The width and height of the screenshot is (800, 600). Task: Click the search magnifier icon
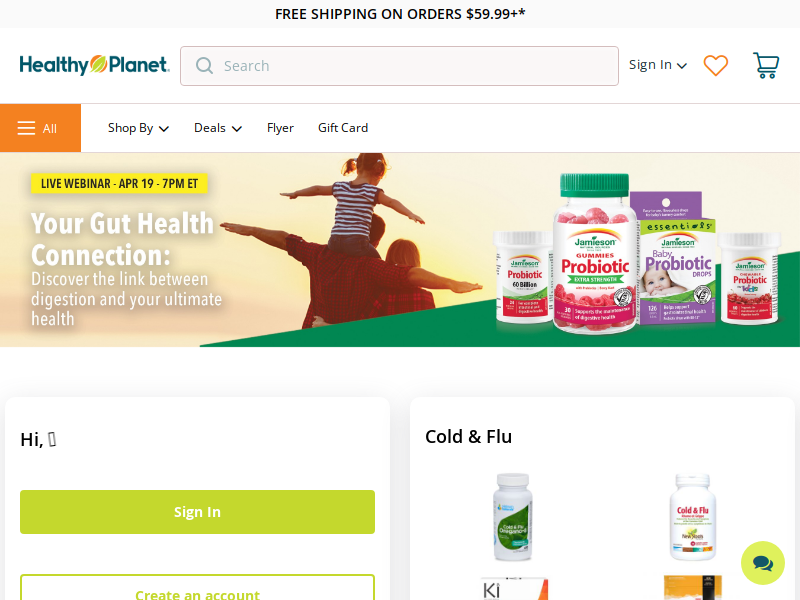point(204,66)
